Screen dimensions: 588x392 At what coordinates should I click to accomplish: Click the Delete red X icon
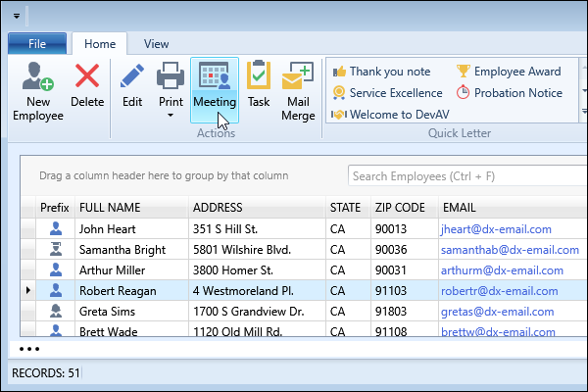pos(87,78)
